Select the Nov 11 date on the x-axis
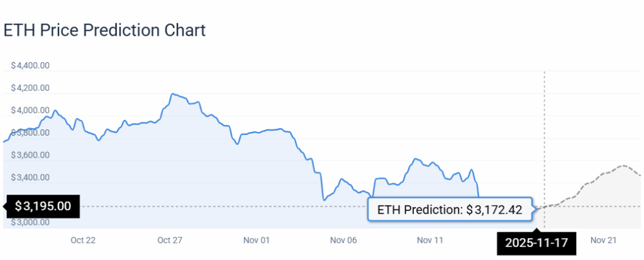 coord(430,240)
